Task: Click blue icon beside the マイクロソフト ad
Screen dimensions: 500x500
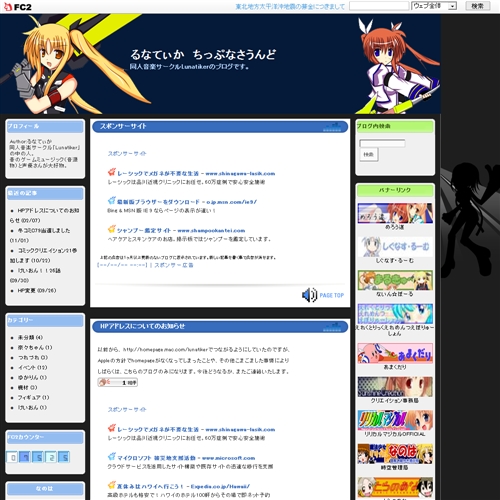Action: 112,457
